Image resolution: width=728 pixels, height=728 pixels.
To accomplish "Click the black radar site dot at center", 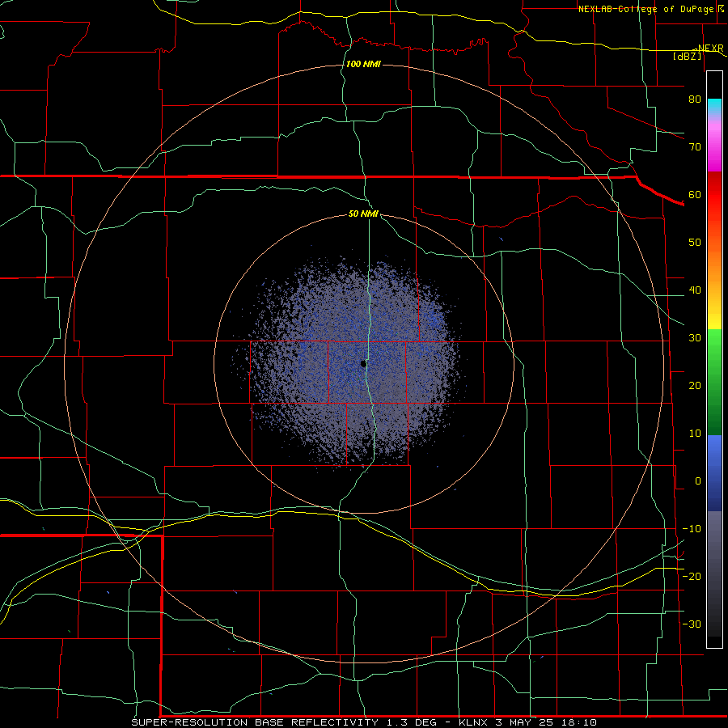I will click(x=363, y=364).
